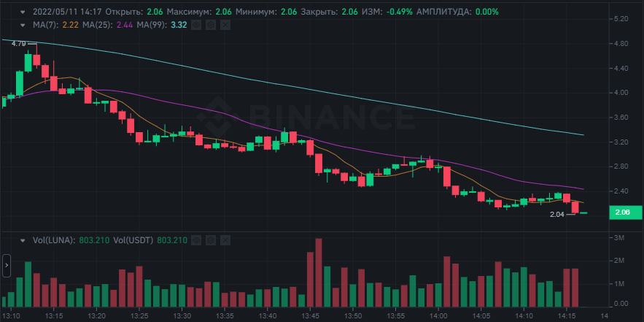
Task: Hide the MA indicator with eye icon
Action: (196, 25)
